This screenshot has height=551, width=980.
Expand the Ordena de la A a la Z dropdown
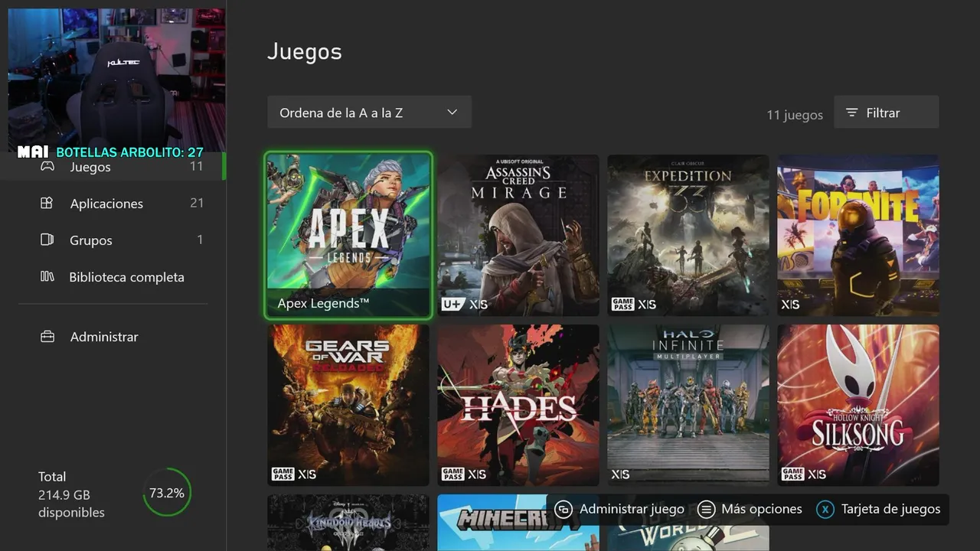pos(369,112)
